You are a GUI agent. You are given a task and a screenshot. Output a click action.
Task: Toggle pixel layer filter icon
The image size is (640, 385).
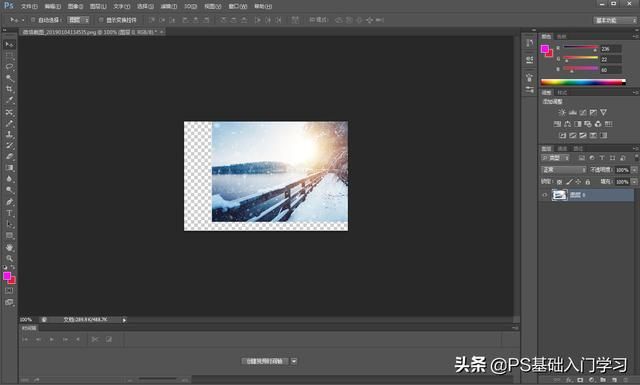point(582,158)
